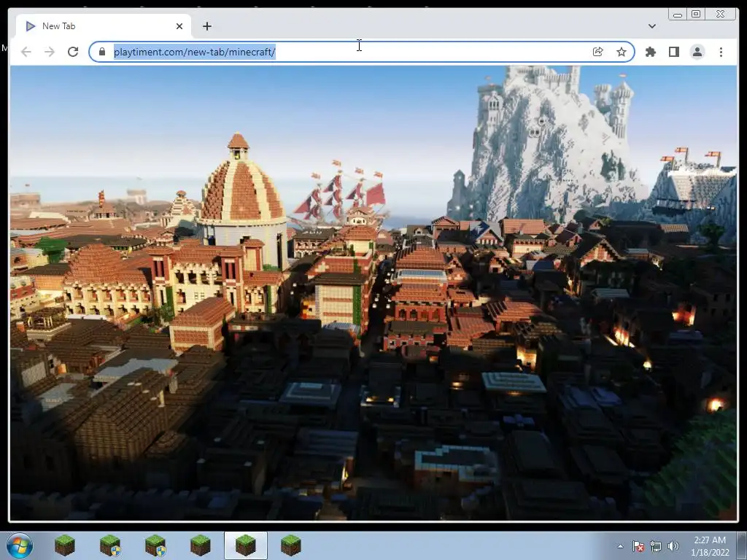This screenshot has height=560, width=747.
Task: Open the clock showing 2:27 AM
Action: (710, 546)
